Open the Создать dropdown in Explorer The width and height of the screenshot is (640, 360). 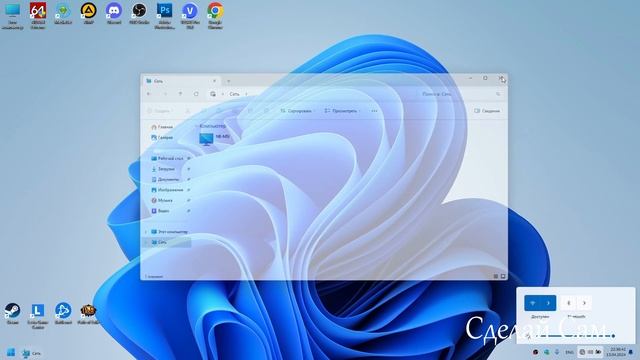point(160,111)
